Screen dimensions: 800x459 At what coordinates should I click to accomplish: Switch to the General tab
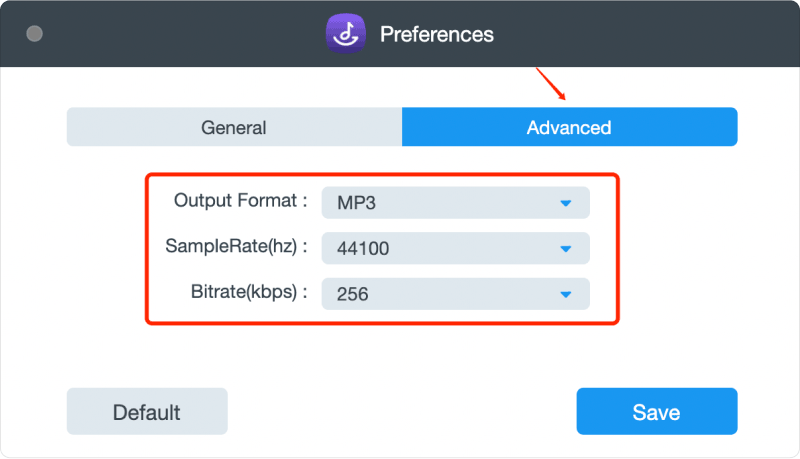tap(234, 127)
